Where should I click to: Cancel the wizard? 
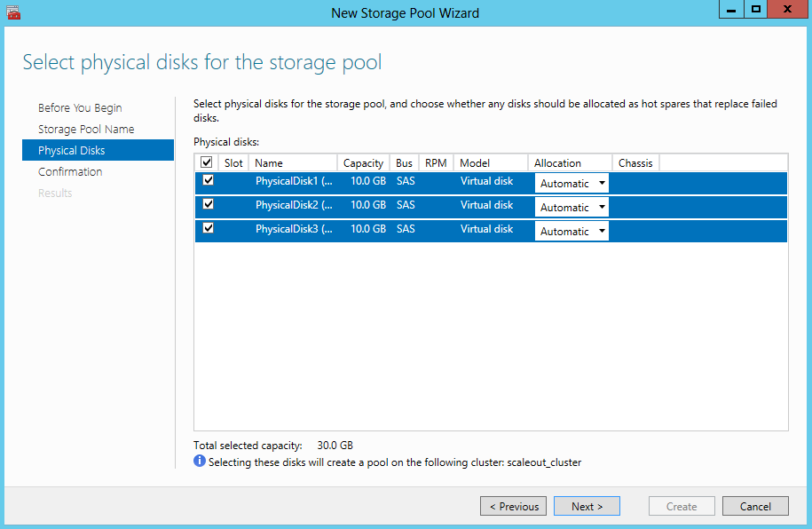pos(755,506)
